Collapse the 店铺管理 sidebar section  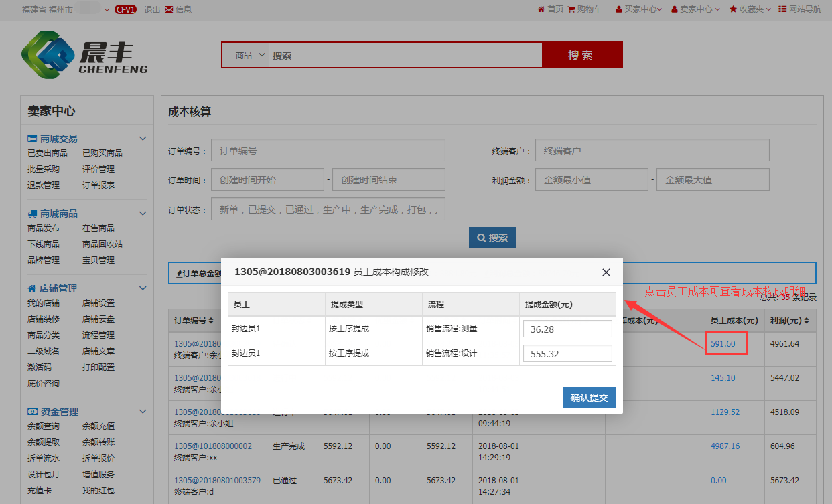(142, 288)
